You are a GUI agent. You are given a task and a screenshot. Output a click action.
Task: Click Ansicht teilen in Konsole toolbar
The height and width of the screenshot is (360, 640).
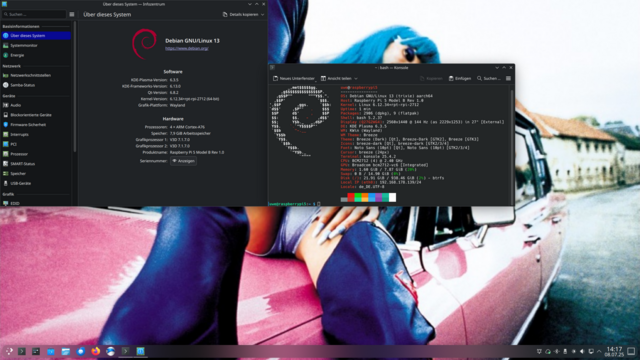[336, 78]
